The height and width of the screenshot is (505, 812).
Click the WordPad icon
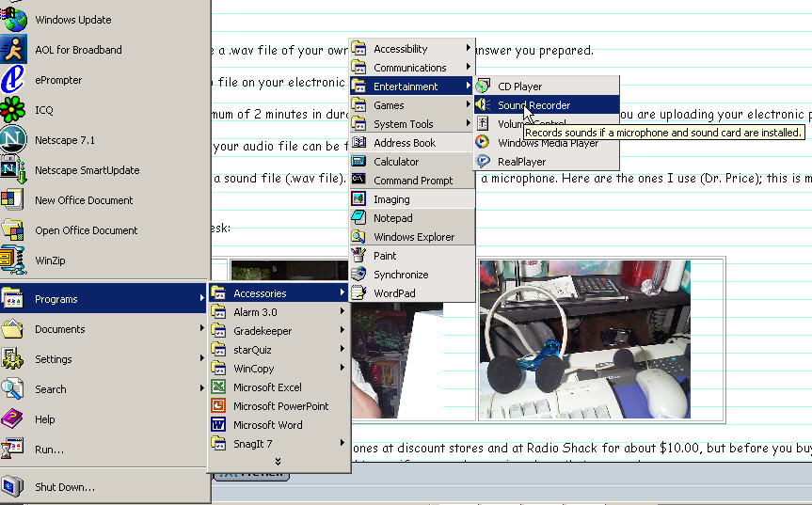click(358, 292)
